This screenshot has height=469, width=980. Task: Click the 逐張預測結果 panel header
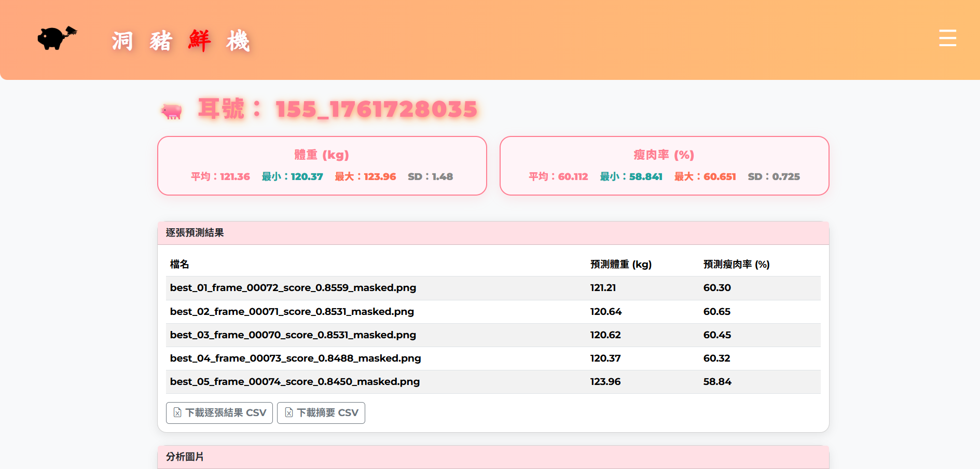pyautogui.click(x=493, y=233)
